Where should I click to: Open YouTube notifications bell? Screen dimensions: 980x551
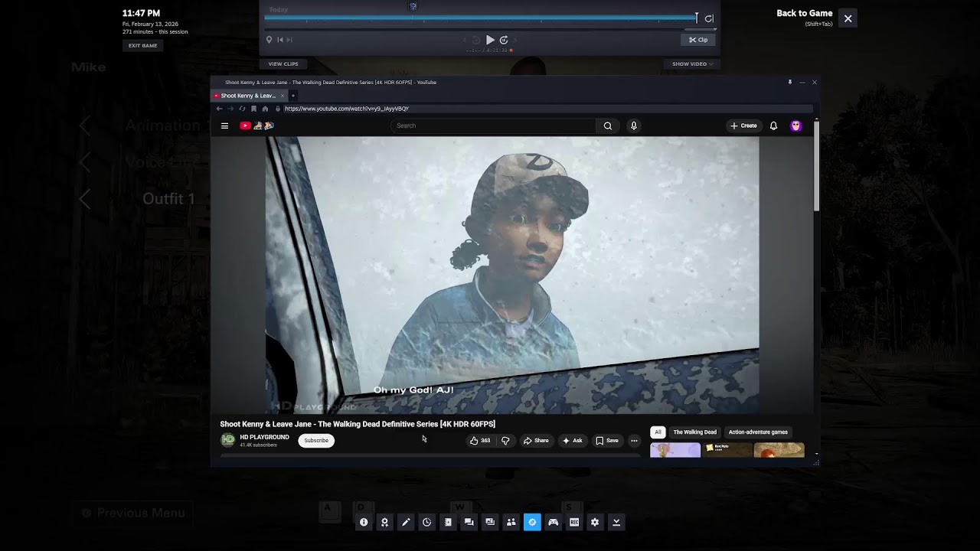coord(773,126)
